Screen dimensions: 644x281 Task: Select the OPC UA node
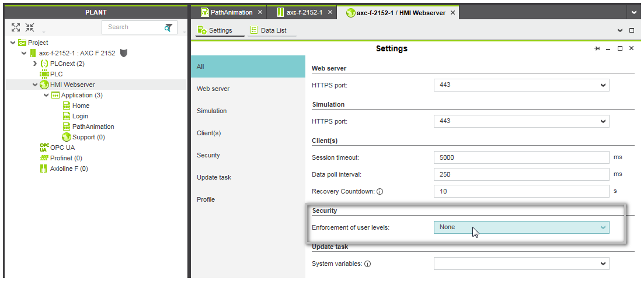tap(62, 147)
